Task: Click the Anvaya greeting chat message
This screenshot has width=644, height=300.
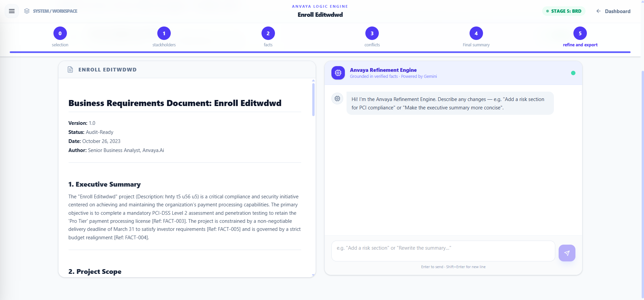Action: [450, 103]
